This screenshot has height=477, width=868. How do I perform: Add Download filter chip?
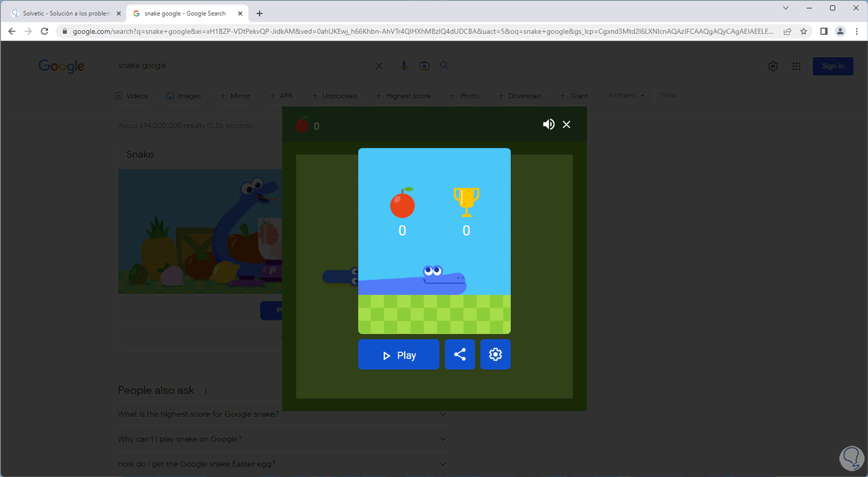pos(520,96)
